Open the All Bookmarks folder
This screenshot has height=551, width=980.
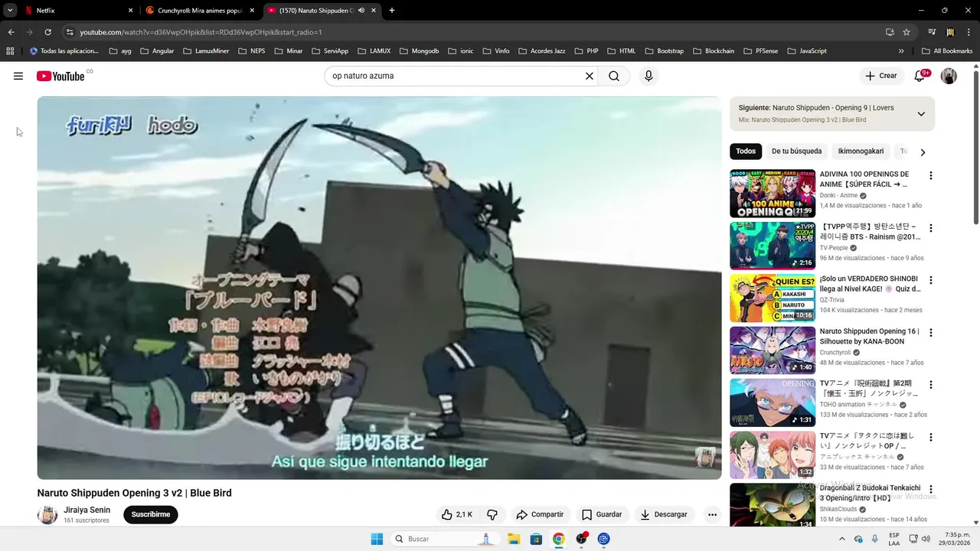click(x=947, y=51)
